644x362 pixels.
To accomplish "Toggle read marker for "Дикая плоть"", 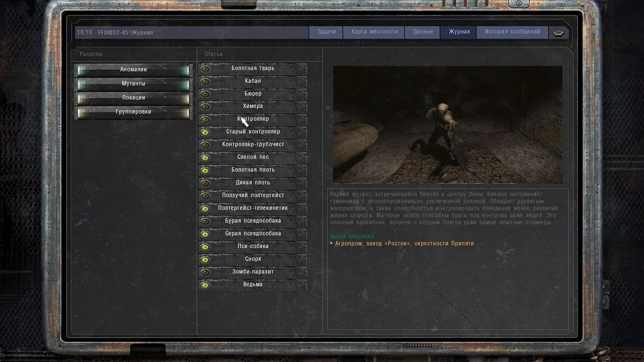I will pyautogui.click(x=206, y=182).
